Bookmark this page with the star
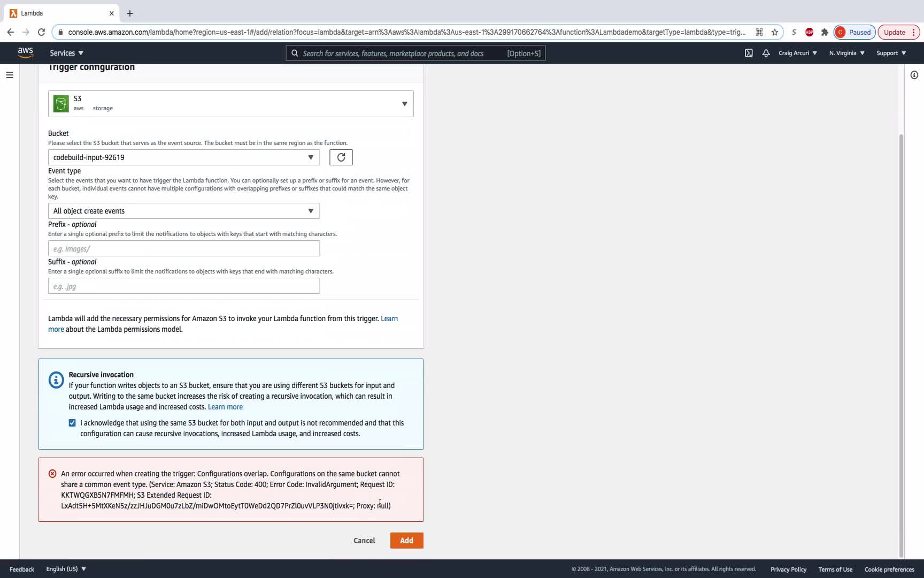This screenshot has width=924, height=578. coord(775,32)
